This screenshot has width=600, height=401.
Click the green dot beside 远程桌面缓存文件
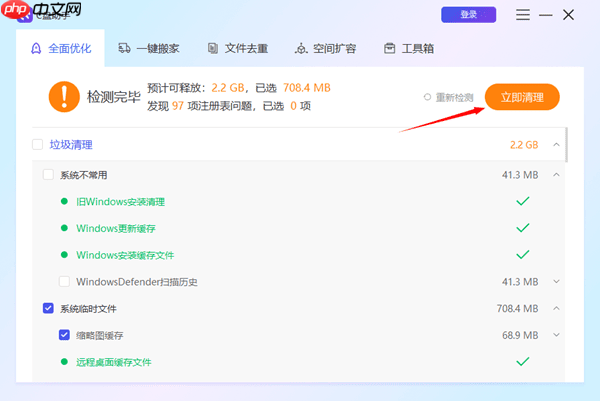64,362
